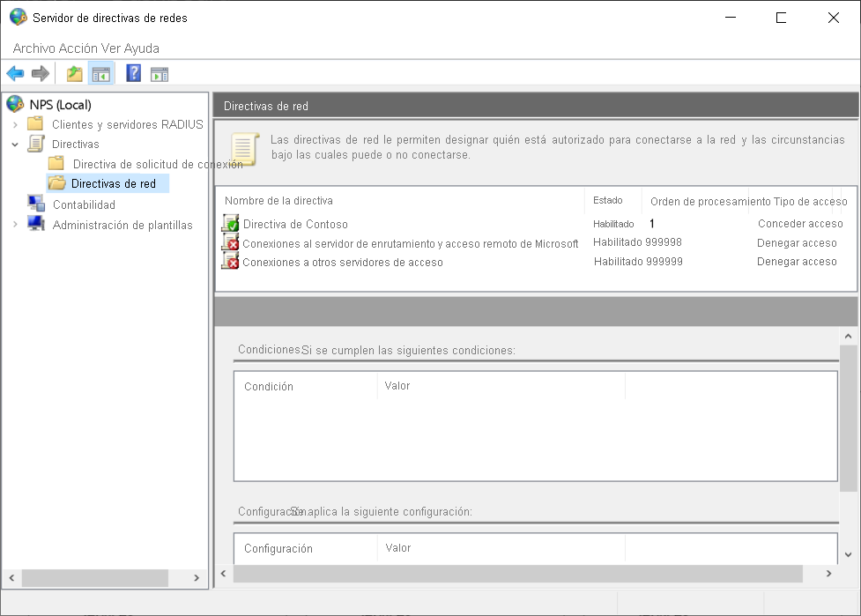861x616 pixels.
Task: Click the Contabilidad computers icon
Action: point(36,204)
